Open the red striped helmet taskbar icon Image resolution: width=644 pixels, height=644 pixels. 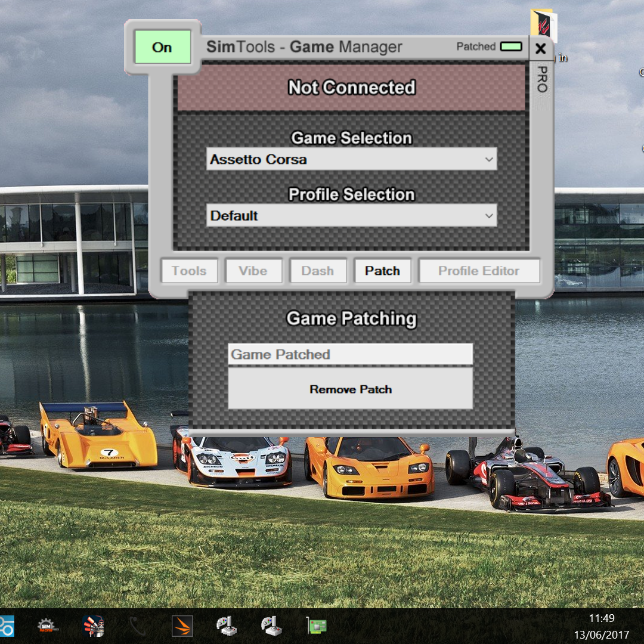(x=93, y=626)
